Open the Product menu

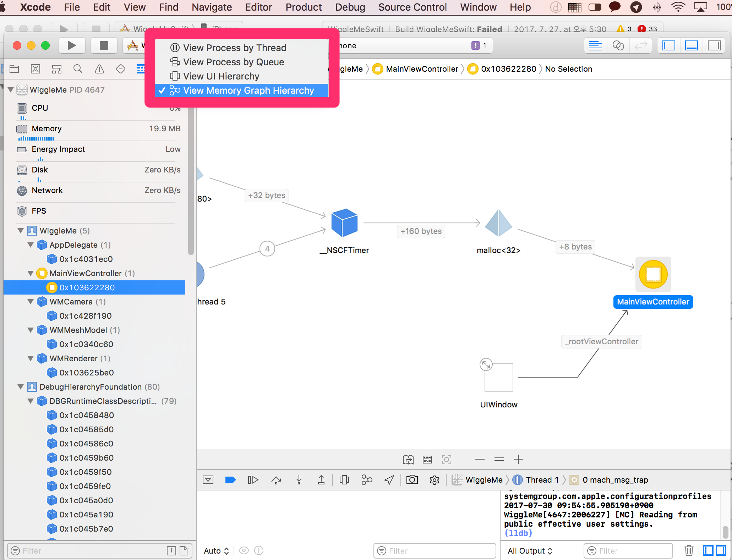(304, 7)
